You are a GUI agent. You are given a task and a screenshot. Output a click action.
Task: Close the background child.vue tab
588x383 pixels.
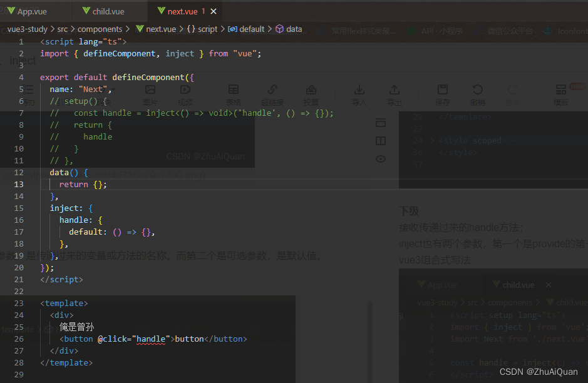tap(549, 285)
